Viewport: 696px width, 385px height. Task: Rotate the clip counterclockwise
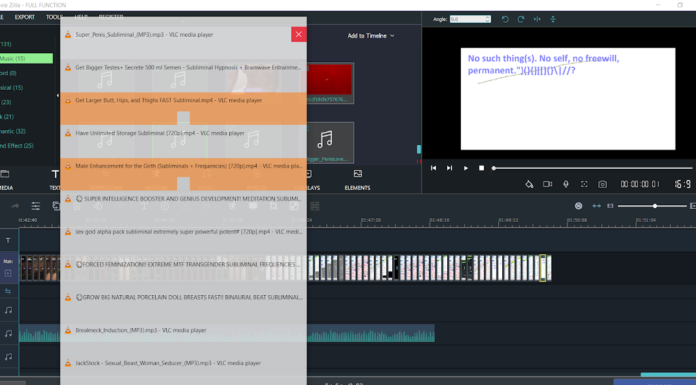[505, 19]
